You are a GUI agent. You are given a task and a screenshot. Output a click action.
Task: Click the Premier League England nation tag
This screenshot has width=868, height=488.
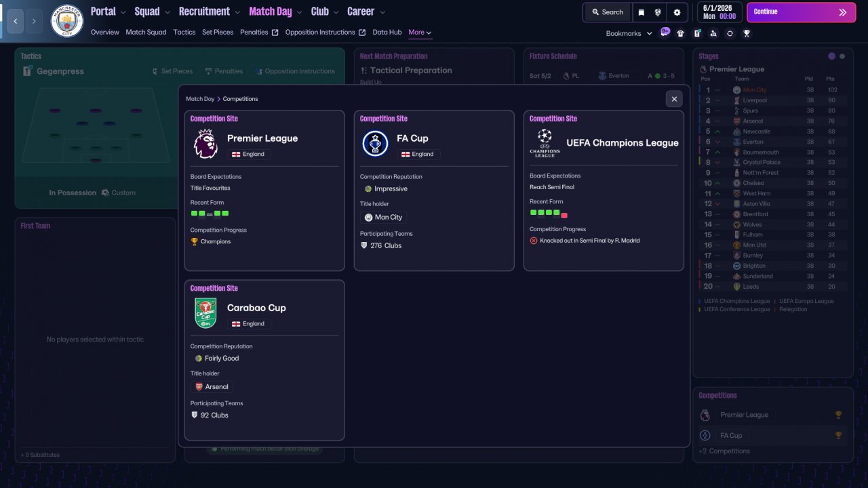tap(249, 154)
